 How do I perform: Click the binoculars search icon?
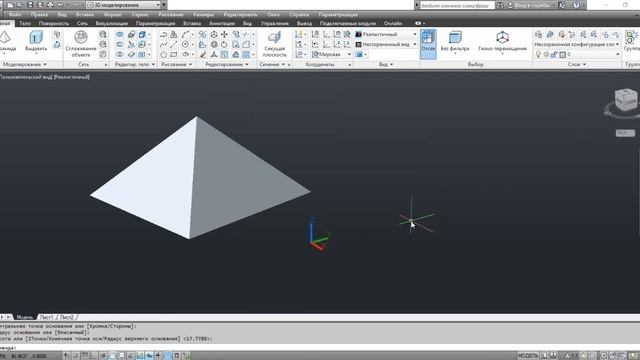tap(500, 5)
